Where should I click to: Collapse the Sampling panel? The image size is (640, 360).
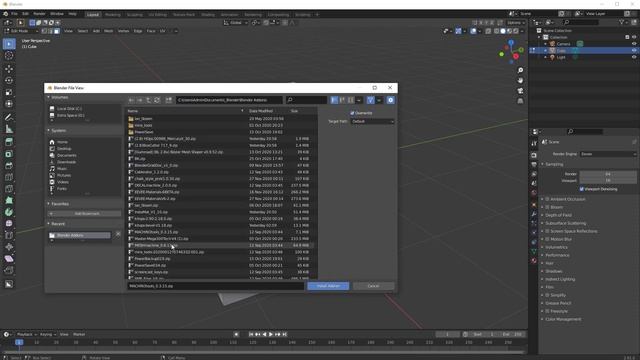(x=554, y=164)
